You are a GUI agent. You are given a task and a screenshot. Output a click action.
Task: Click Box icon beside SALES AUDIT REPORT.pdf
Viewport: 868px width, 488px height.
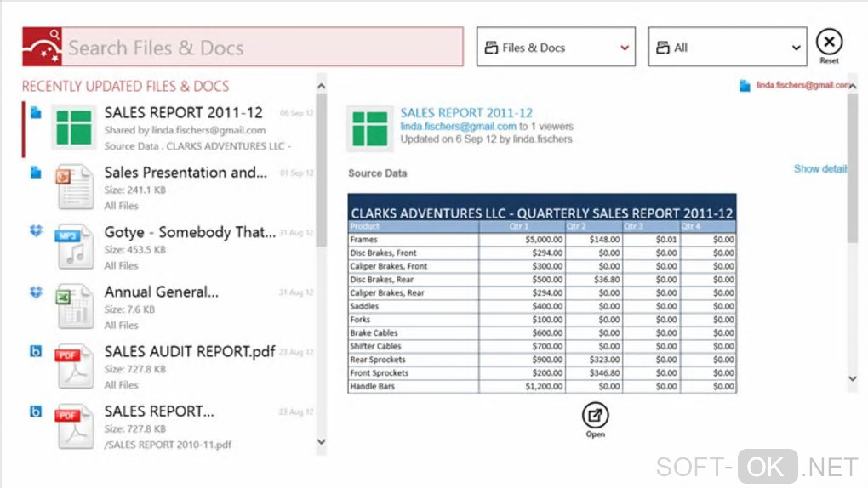(x=36, y=351)
